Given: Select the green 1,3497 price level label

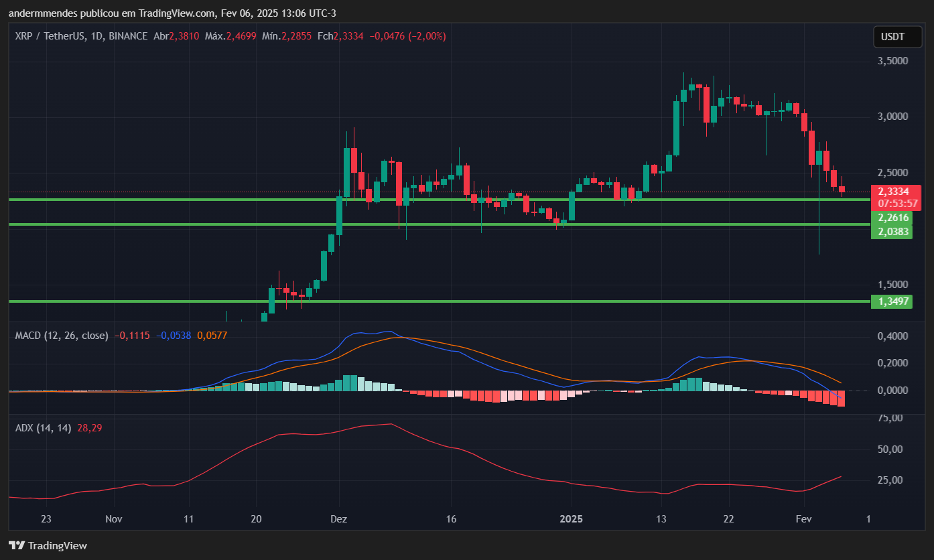Looking at the screenshot, I should (893, 301).
